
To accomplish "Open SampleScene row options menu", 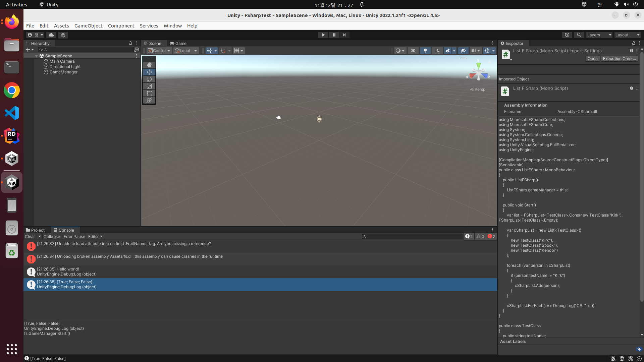I will (137, 56).
